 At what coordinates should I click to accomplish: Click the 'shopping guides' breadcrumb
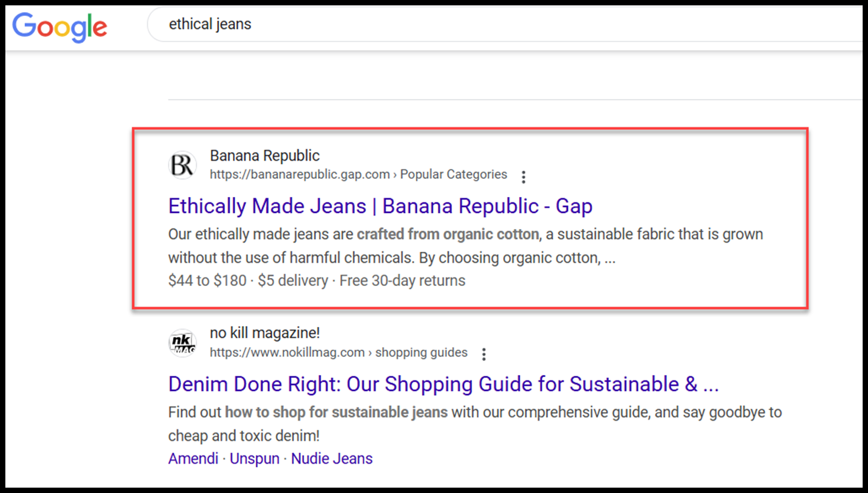421,352
